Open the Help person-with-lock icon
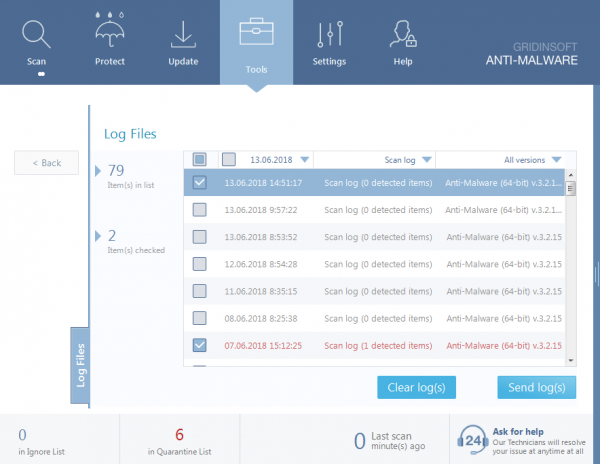 pos(403,34)
